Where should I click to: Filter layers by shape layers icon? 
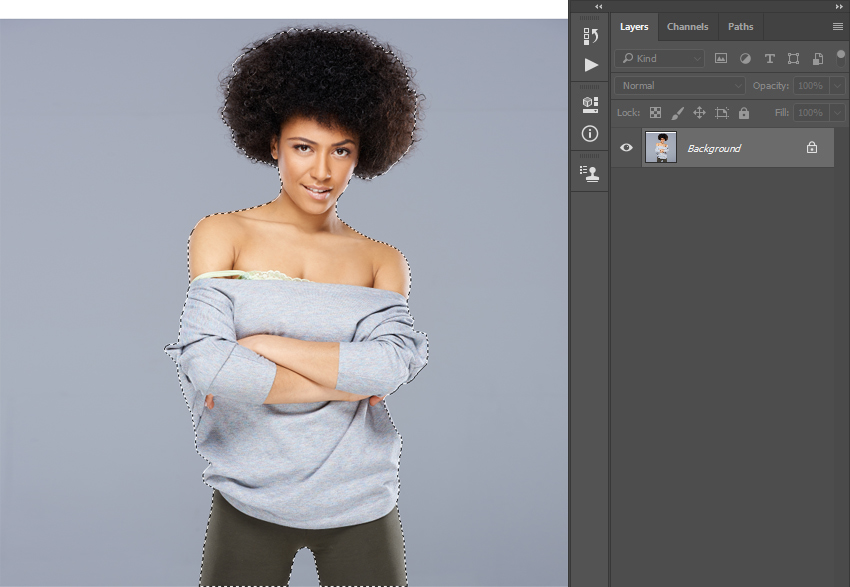tap(793, 59)
